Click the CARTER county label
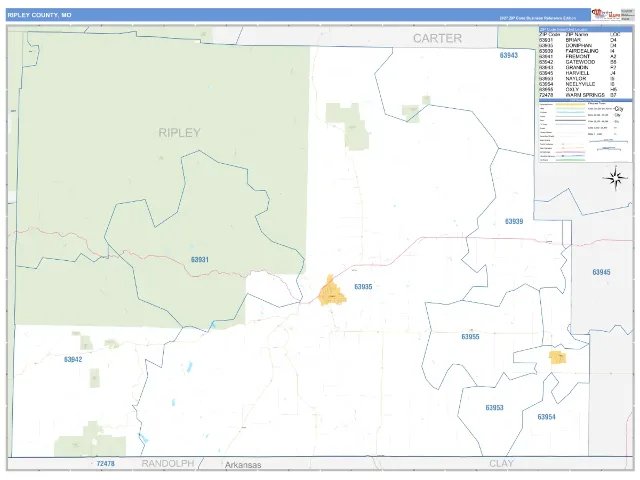This screenshot has height=480, width=640. point(437,38)
